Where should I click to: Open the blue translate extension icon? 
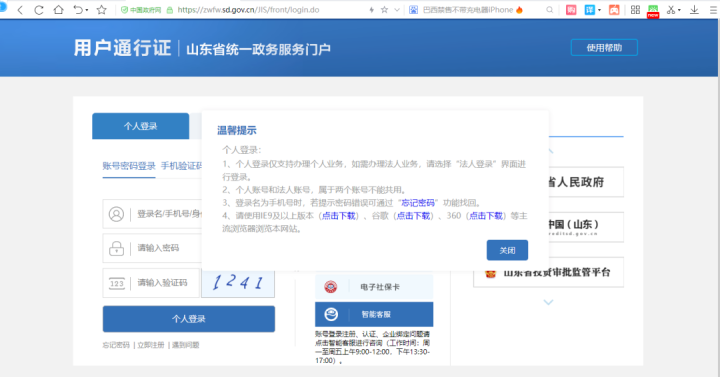pyautogui.click(x=590, y=10)
